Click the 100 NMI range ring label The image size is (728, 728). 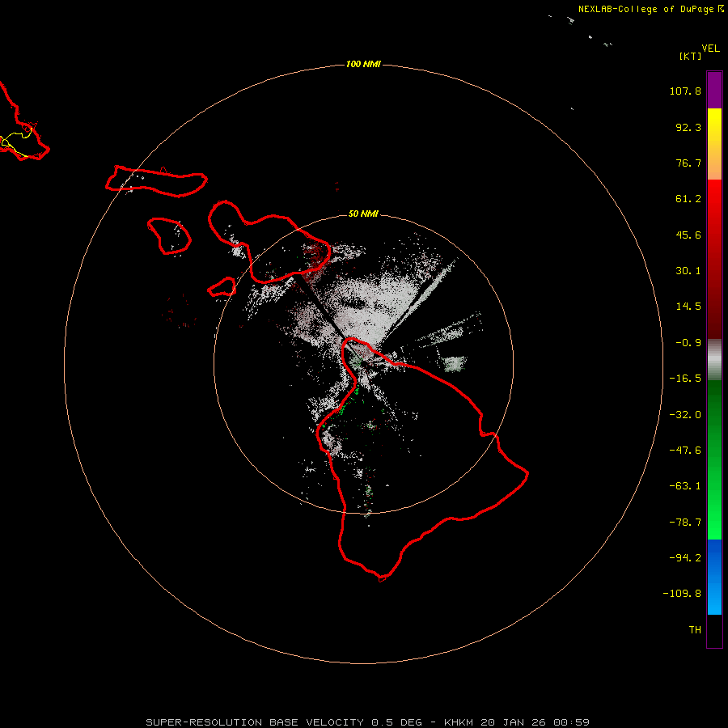(363, 64)
